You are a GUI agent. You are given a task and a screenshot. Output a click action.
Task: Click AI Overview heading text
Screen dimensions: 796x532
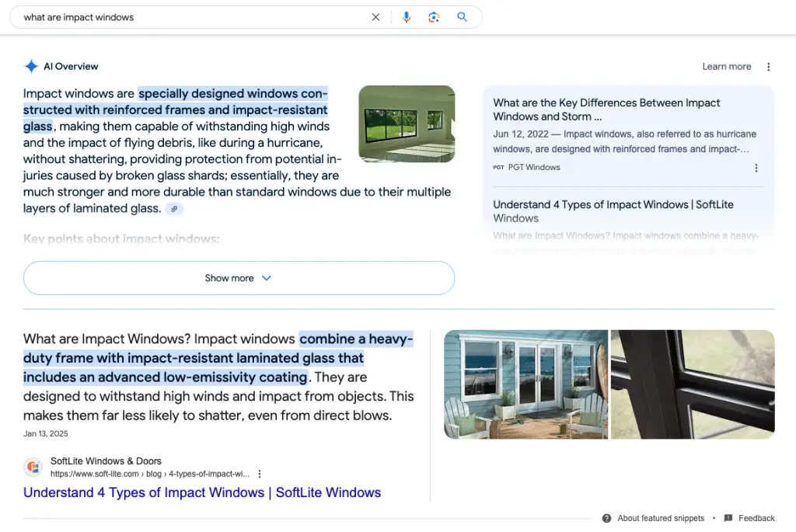(x=71, y=67)
